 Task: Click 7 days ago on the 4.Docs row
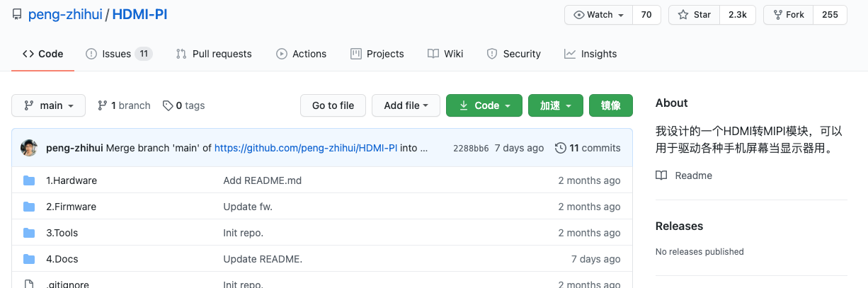pyautogui.click(x=595, y=259)
